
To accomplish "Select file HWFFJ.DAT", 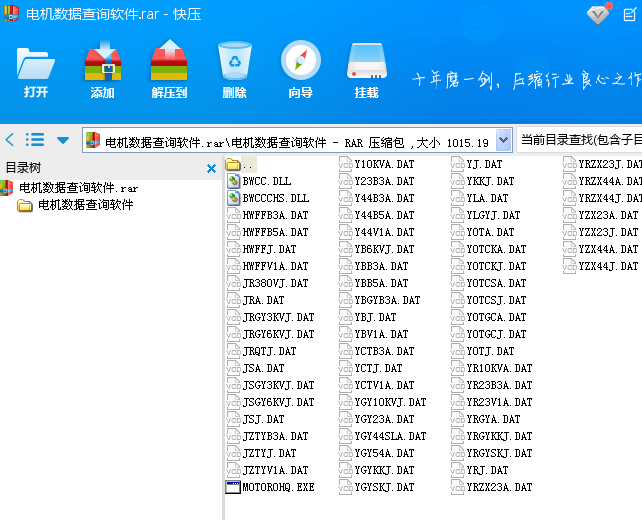I will click(x=261, y=249).
